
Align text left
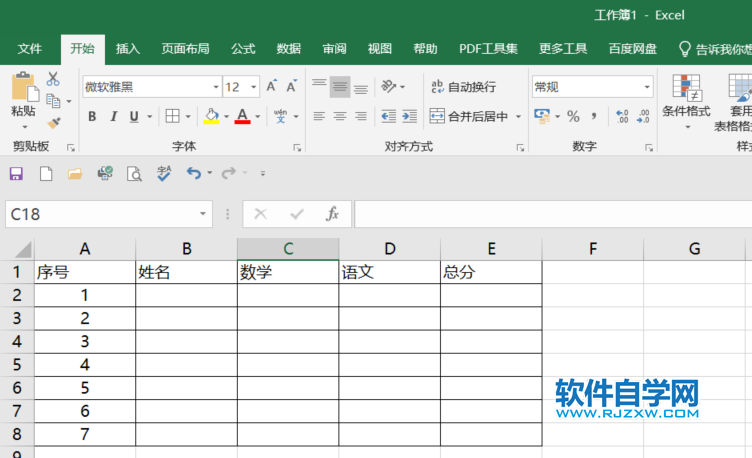coord(319,116)
